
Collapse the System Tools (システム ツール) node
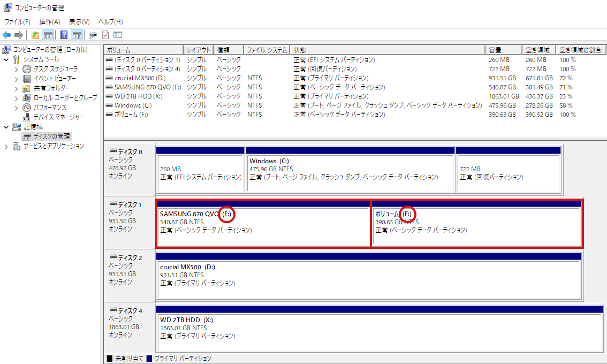(6, 59)
